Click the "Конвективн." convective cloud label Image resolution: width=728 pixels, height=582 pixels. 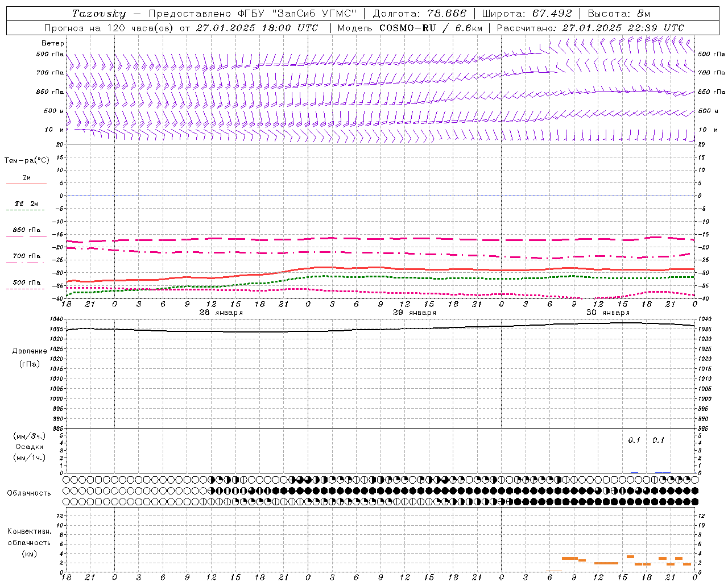29,531
